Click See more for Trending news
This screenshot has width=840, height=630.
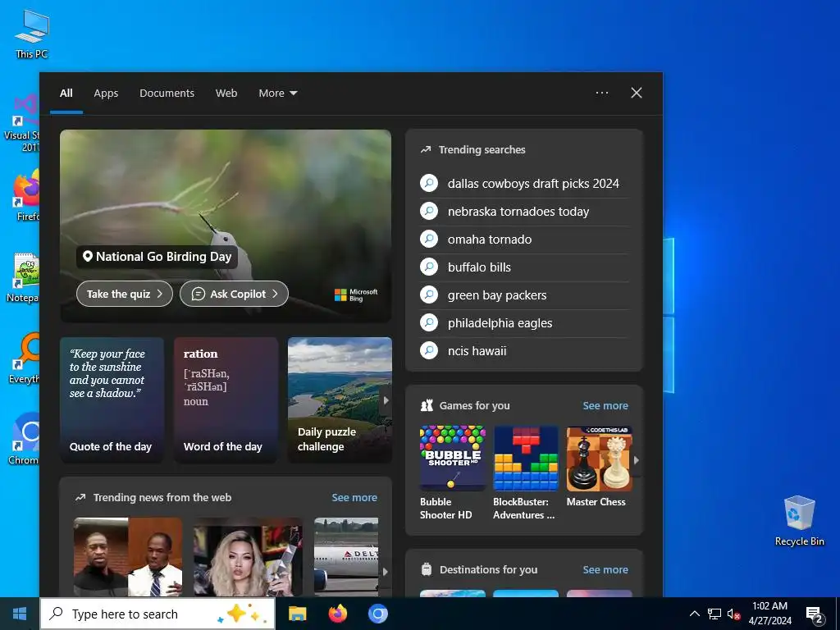click(x=354, y=497)
